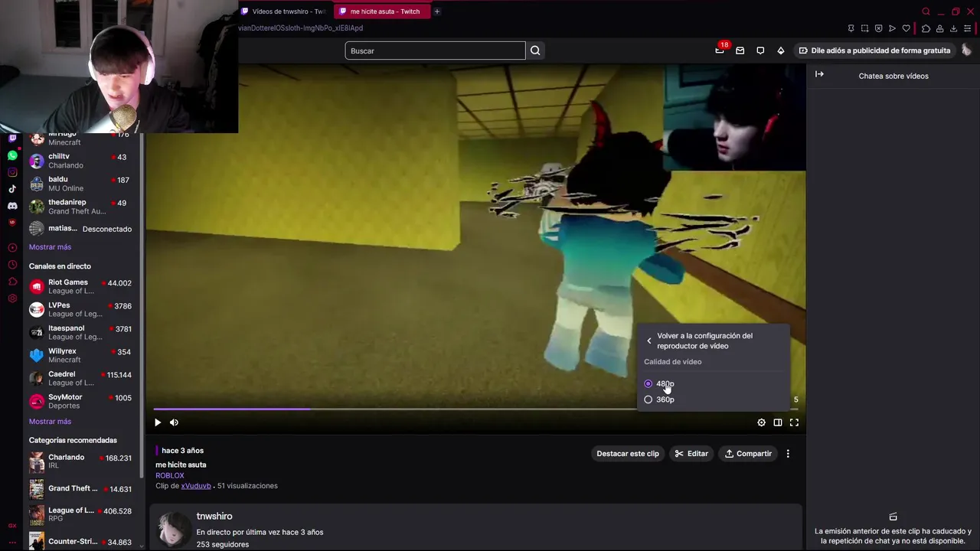The width and height of the screenshot is (980, 551).
Task: Show more followed channels below matias
Action: point(50,247)
